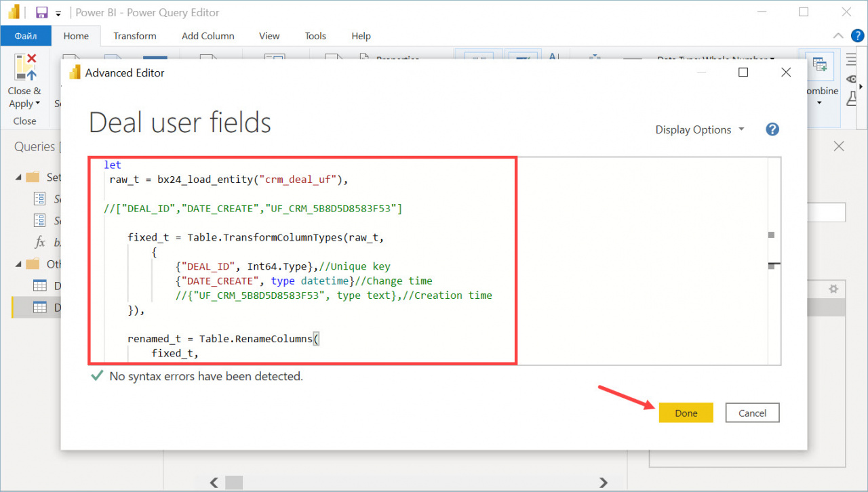
Task: Open Advanced Editor help via question mark icon
Action: point(772,129)
